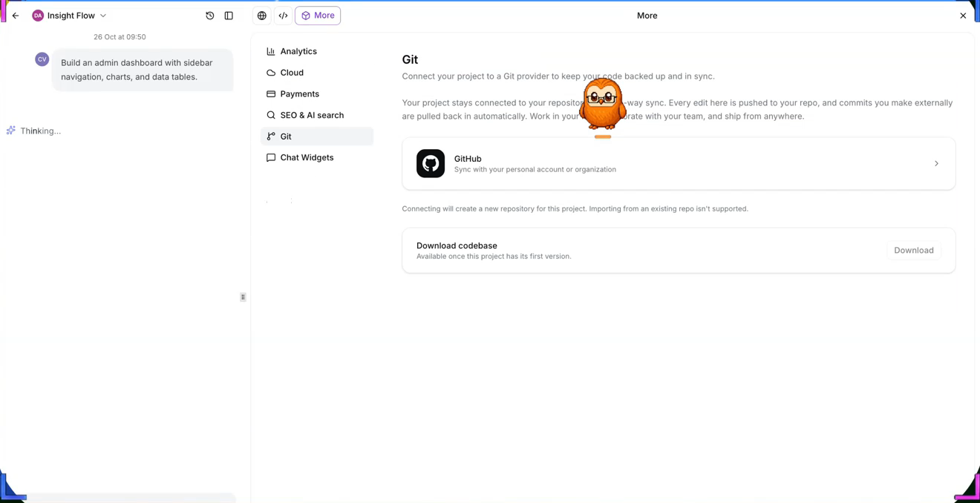Image resolution: width=980 pixels, height=503 pixels.
Task: Select the Git section
Action: pos(317,137)
